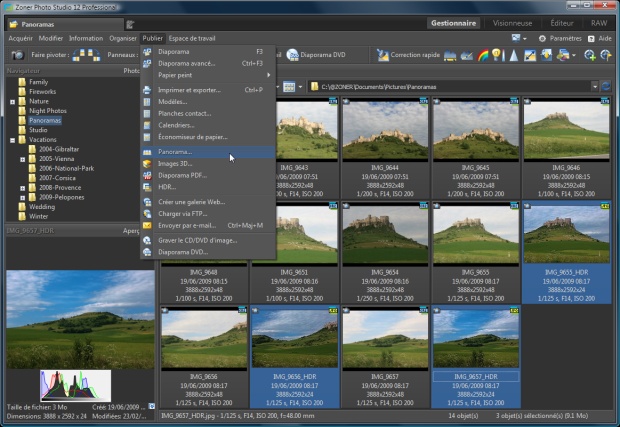Open dropdown arrow beside the stacked photos icon
Screen dimensions: 620x427
[574, 55]
